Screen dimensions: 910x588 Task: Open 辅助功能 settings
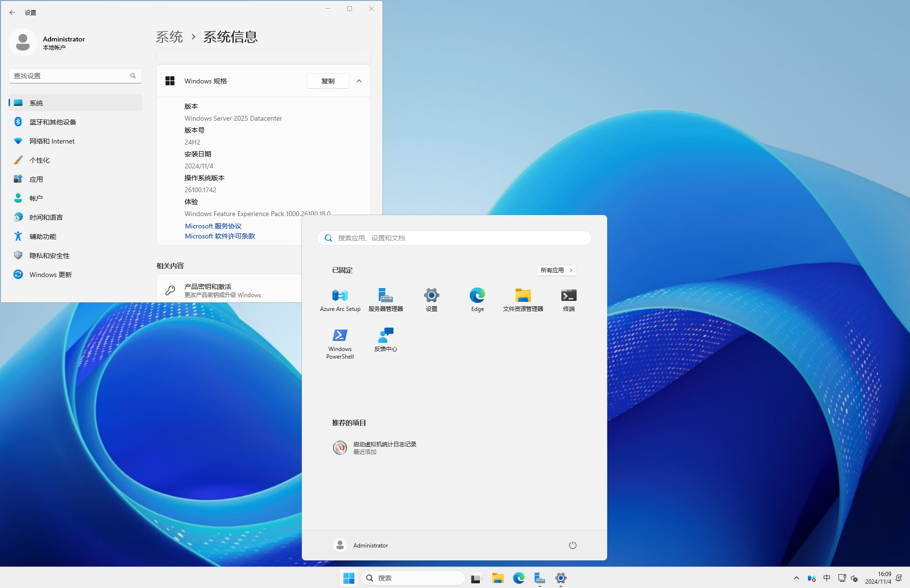75,237
